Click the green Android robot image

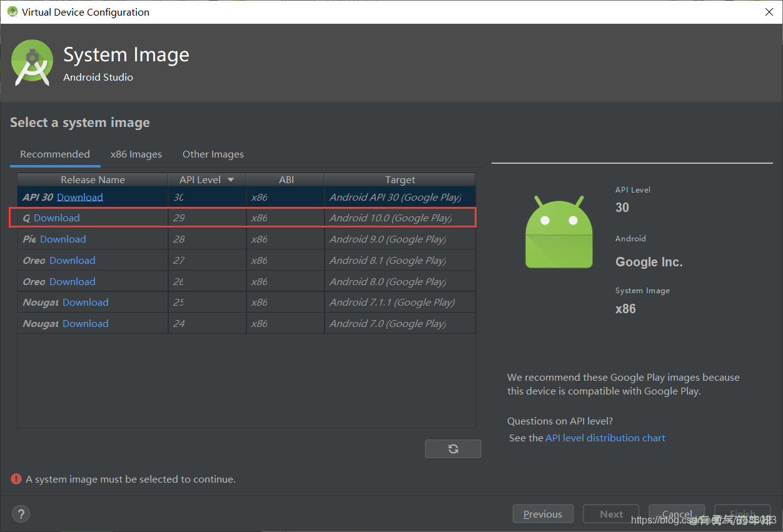tap(559, 232)
